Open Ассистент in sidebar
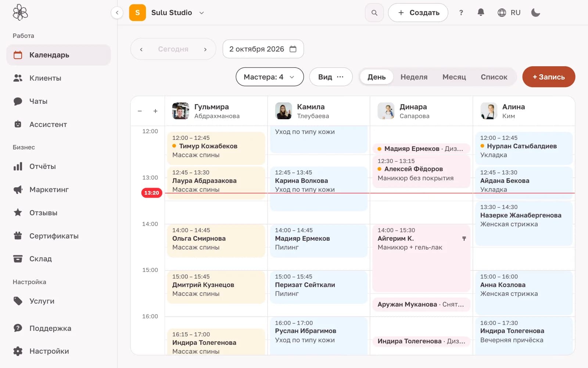588x368 pixels. pyautogui.click(x=58, y=124)
